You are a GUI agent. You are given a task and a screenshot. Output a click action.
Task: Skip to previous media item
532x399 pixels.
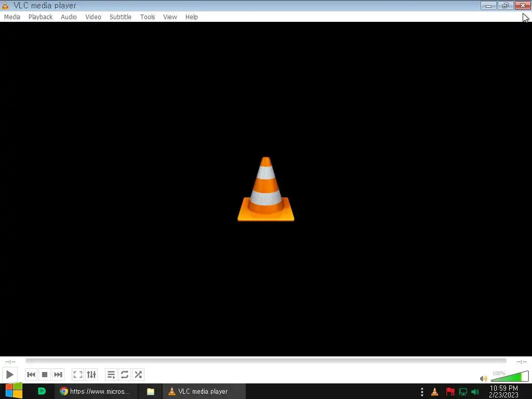(31, 375)
